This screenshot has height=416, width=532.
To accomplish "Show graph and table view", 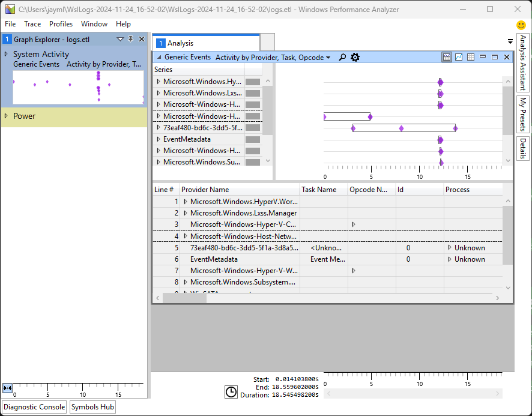I will (x=447, y=57).
